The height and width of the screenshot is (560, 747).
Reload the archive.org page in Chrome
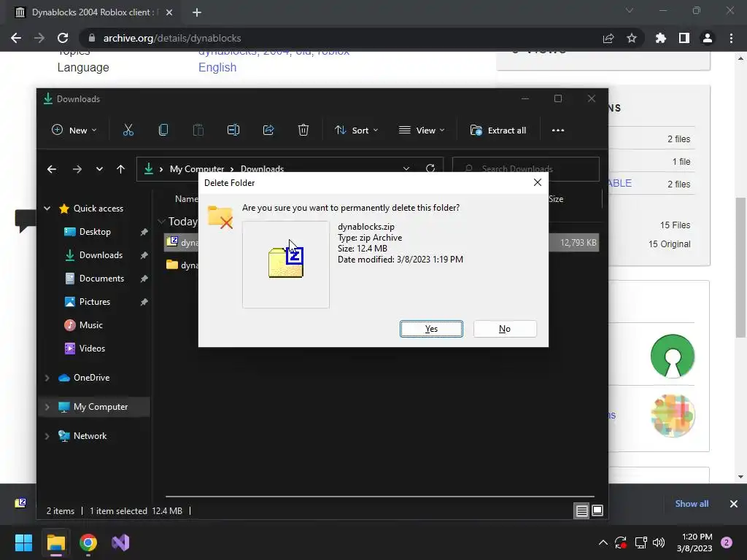click(63, 38)
